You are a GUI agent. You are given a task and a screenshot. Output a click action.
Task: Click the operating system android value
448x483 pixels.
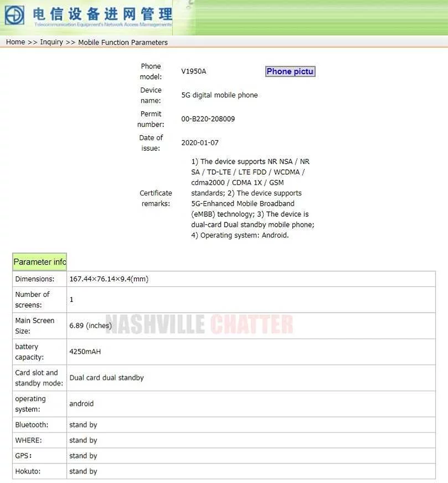click(x=82, y=403)
